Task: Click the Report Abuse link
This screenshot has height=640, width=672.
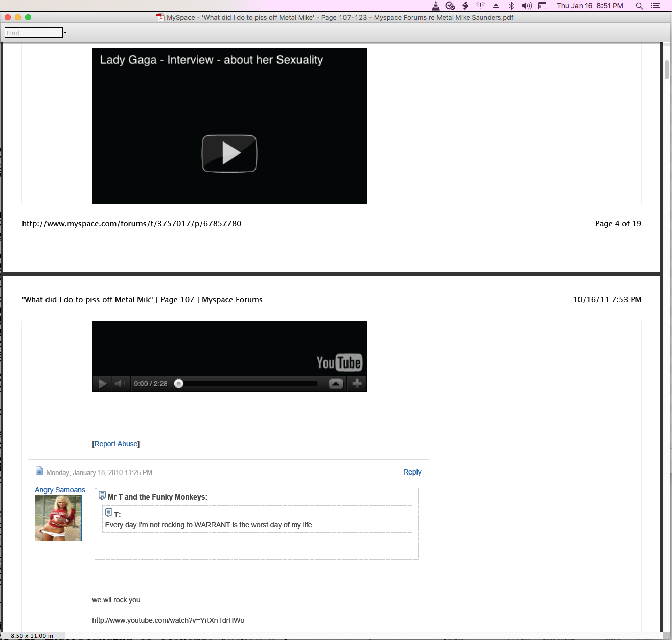Action: (116, 444)
